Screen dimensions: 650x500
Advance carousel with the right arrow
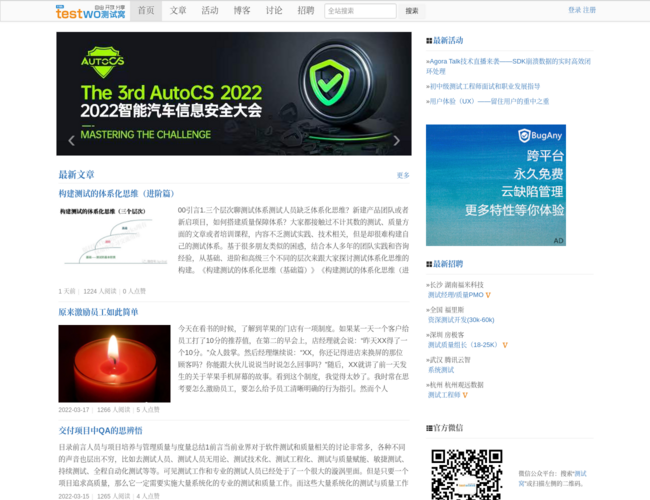tap(396, 141)
